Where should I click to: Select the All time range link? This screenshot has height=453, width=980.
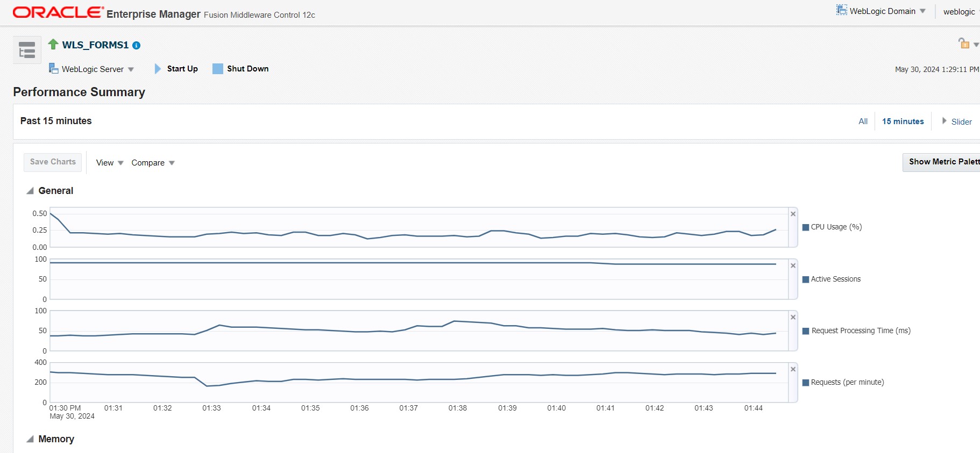tap(863, 121)
